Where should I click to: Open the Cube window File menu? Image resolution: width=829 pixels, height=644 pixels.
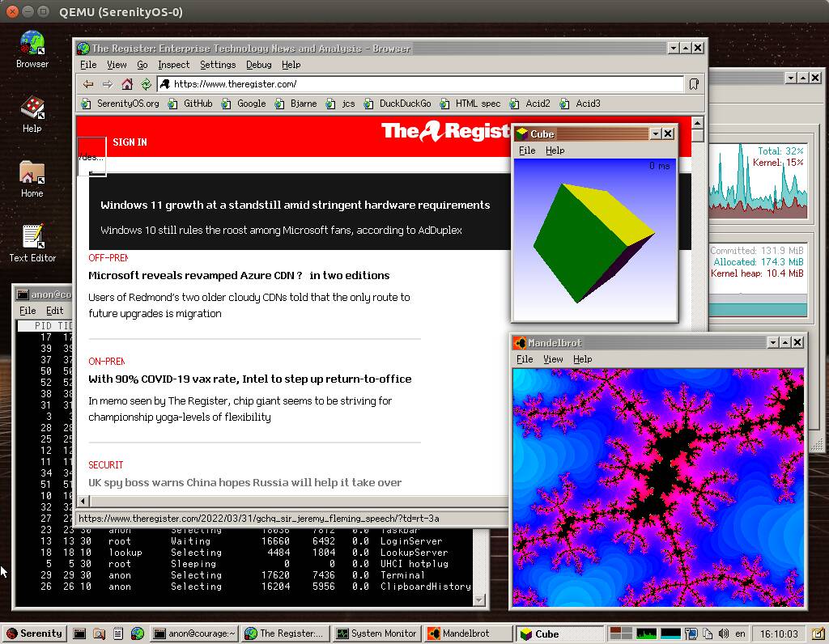pyautogui.click(x=527, y=150)
